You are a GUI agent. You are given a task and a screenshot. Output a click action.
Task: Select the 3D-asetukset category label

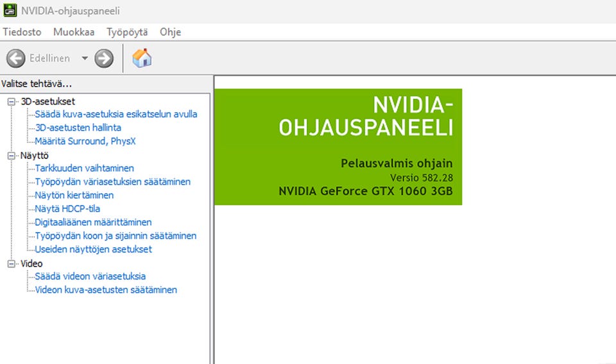(47, 102)
